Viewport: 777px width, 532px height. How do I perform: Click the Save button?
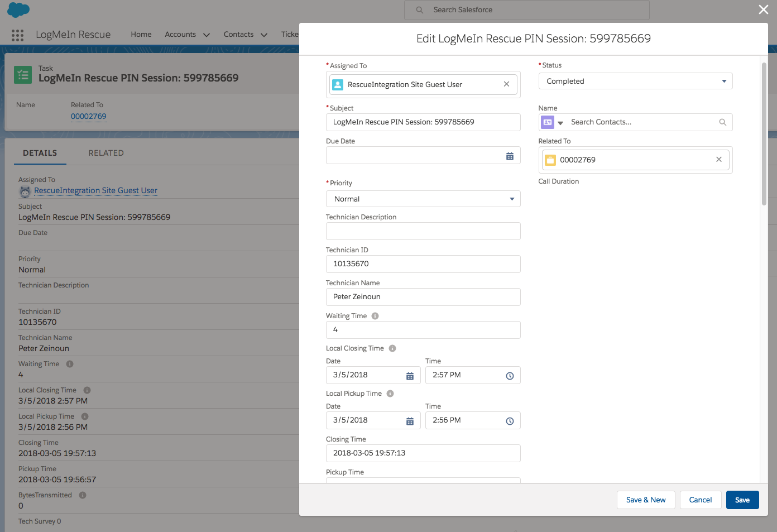[742, 500]
